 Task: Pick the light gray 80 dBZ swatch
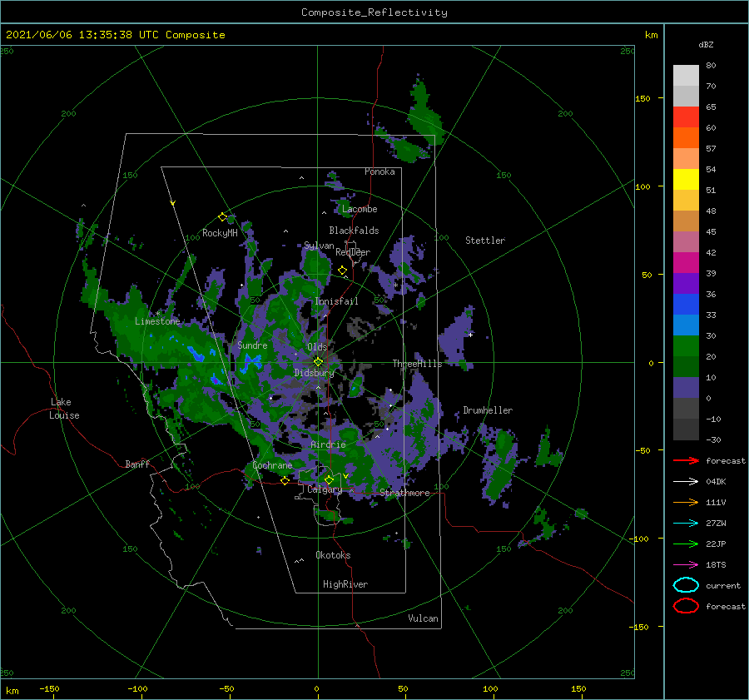tap(686, 75)
